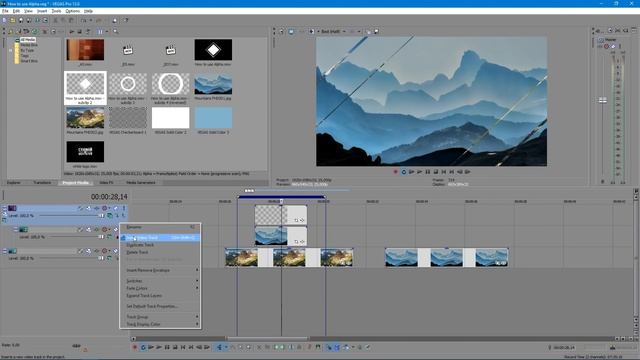
Task: Click the Master volume fader
Action: pos(603,100)
